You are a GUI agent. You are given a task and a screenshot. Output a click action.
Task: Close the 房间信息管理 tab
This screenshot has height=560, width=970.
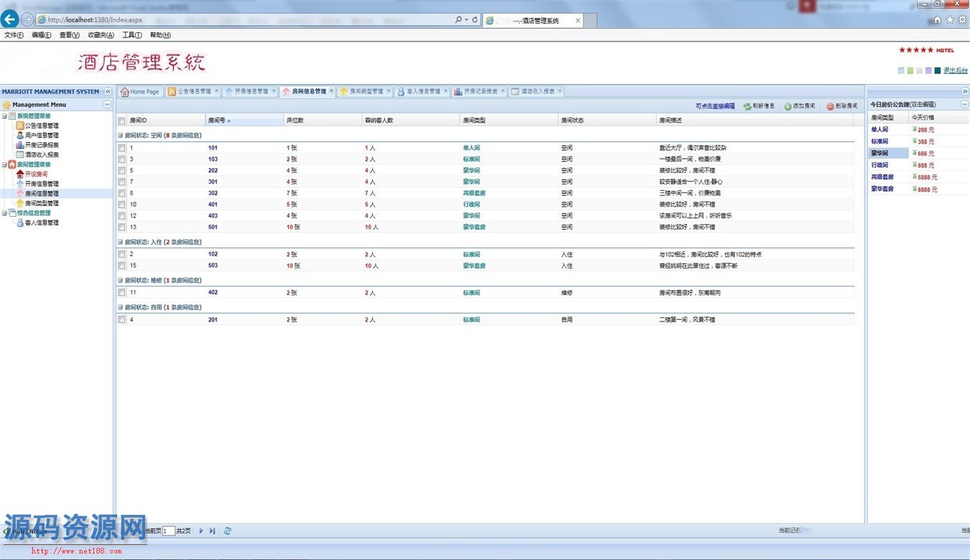[x=331, y=91]
